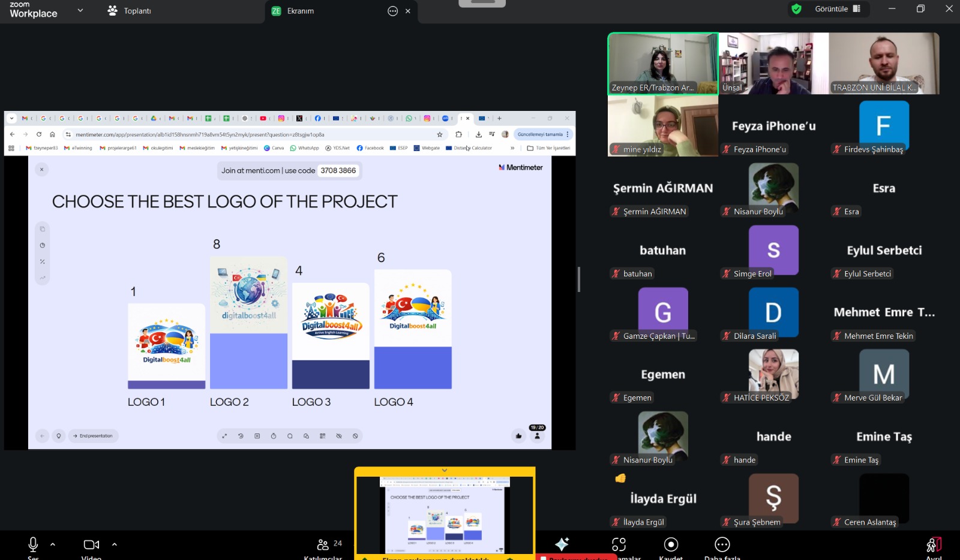Collapse the yellow-bordered screen share preview chevron

(x=445, y=471)
